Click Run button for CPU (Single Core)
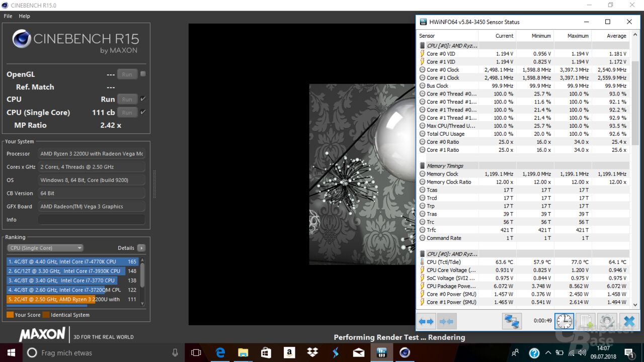 [127, 113]
